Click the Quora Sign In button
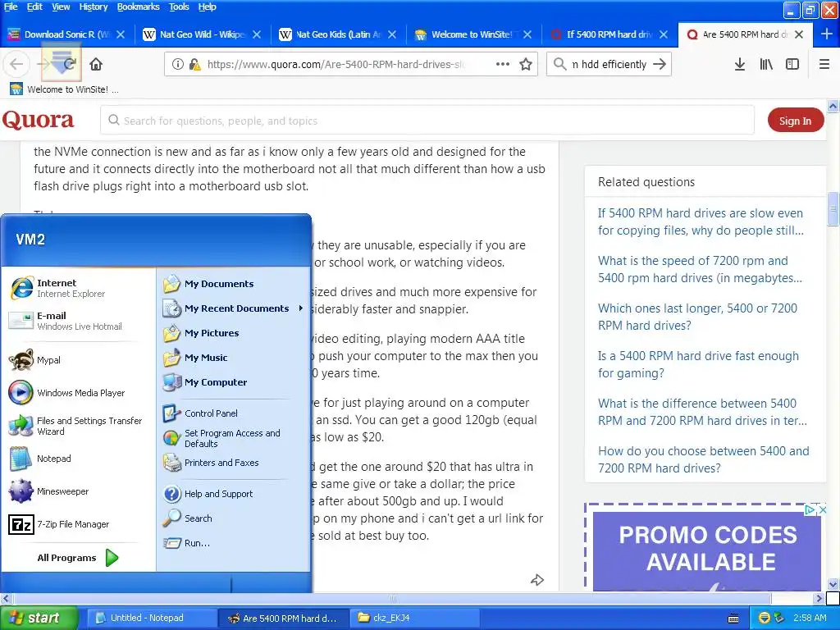The height and width of the screenshot is (630, 840). (x=795, y=121)
